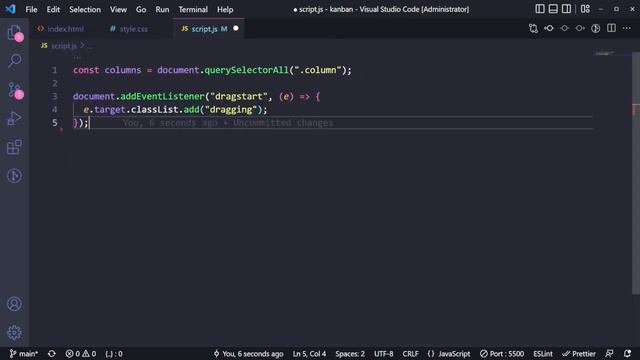Open the notifications bell icon
The width and height of the screenshot is (640, 360).
pyautogui.click(x=627, y=354)
